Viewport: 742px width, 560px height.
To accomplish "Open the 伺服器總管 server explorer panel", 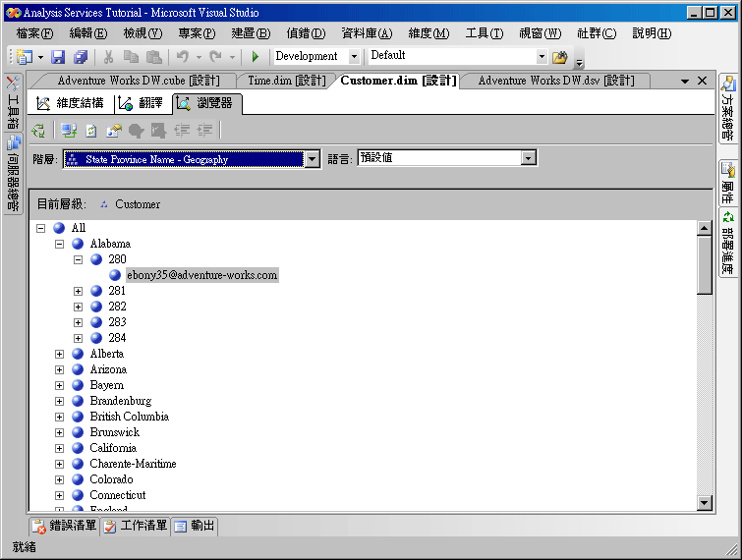I will 13,174.
